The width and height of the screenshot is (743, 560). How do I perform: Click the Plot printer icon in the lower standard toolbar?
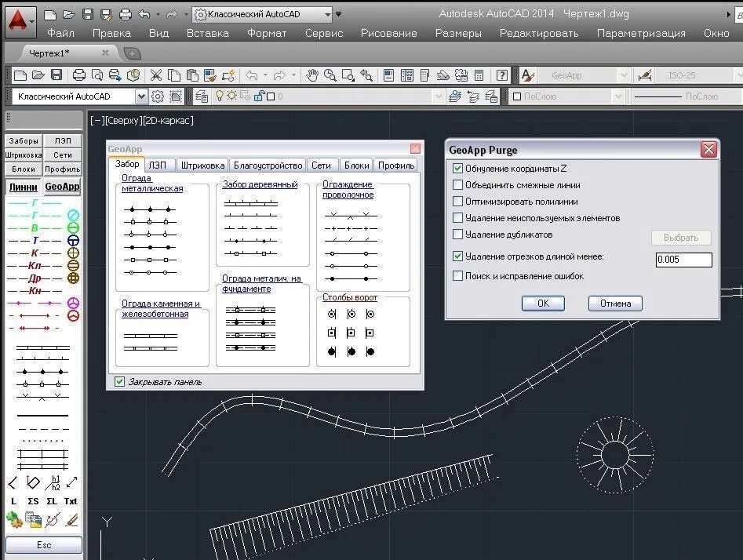point(79,75)
